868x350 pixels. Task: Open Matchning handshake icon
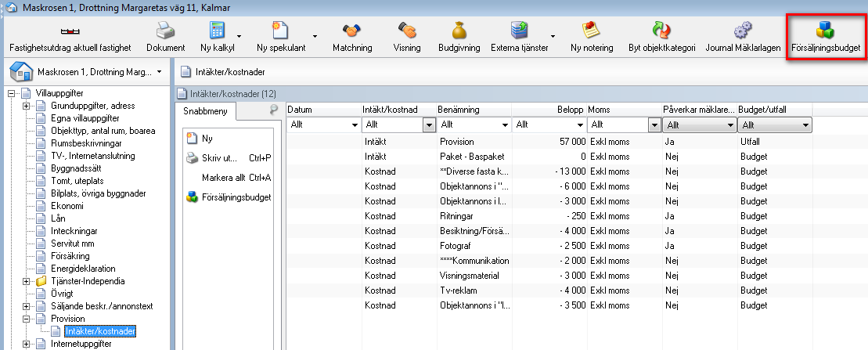click(x=352, y=30)
